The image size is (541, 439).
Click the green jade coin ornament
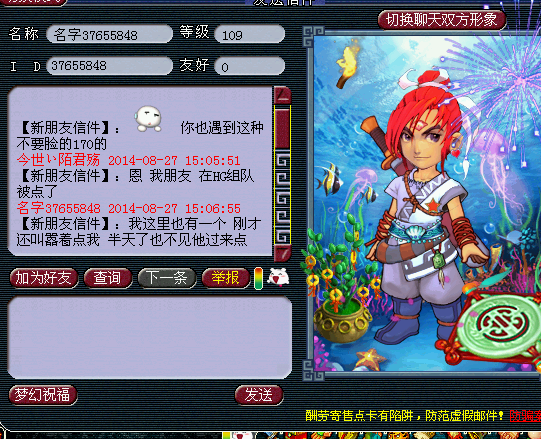point(498,328)
